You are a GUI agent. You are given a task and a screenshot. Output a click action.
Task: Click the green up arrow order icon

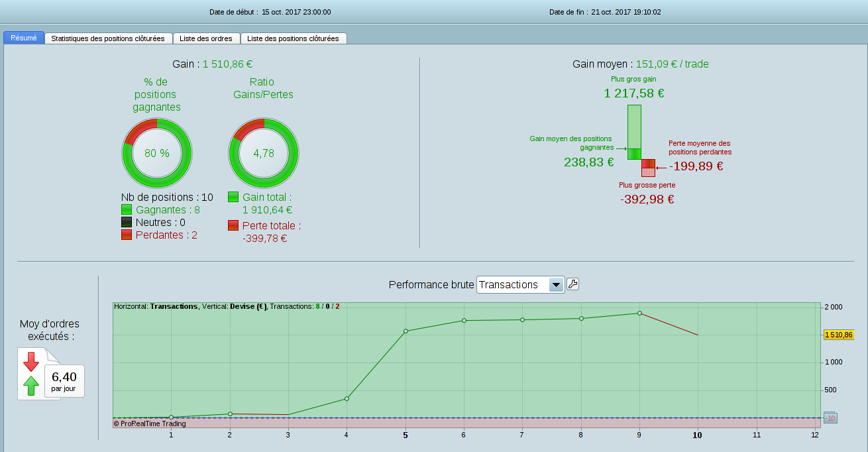31,385
